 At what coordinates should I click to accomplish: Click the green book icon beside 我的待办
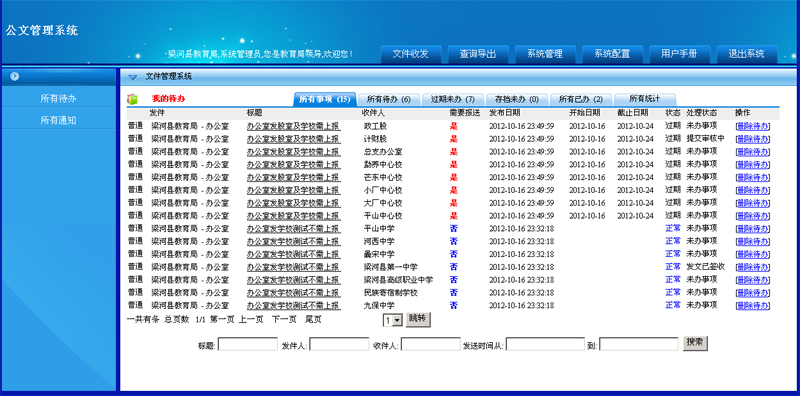132,99
